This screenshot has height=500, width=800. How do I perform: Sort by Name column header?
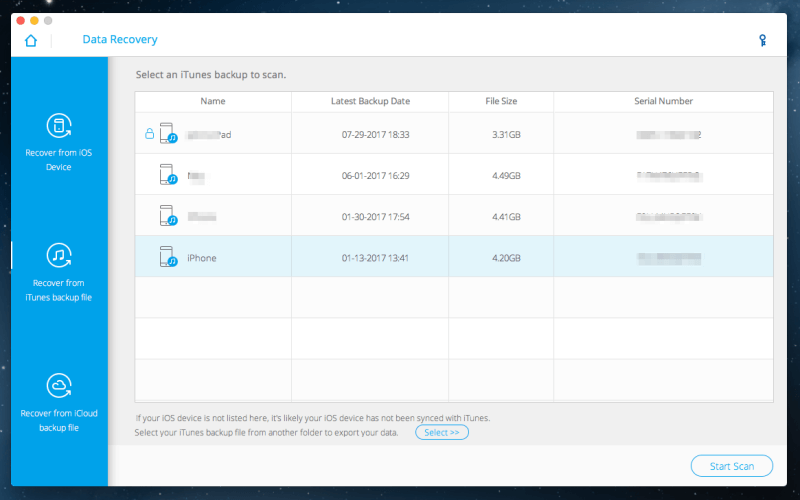tap(213, 101)
